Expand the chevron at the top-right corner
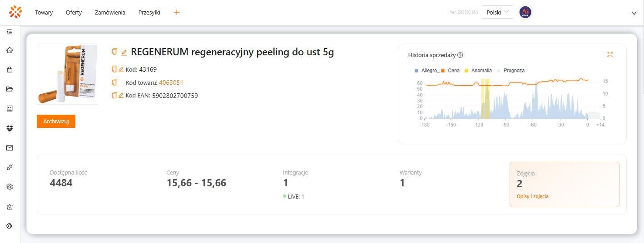The height and width of the screenshot is (243, 644). [634, 13]
